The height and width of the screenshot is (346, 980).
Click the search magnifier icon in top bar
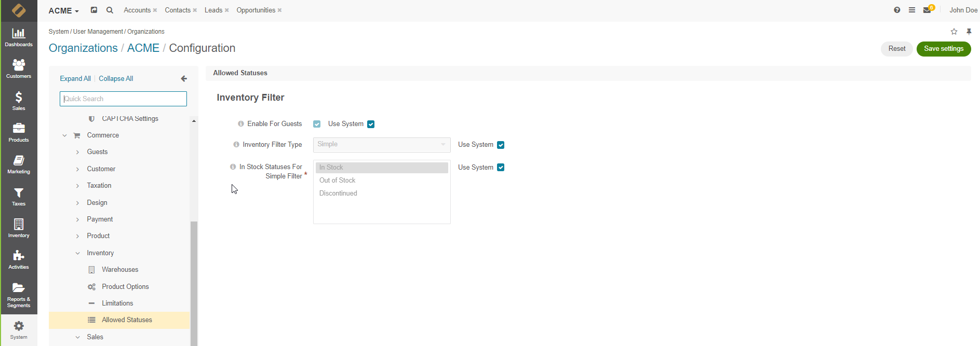coord(110,10)
